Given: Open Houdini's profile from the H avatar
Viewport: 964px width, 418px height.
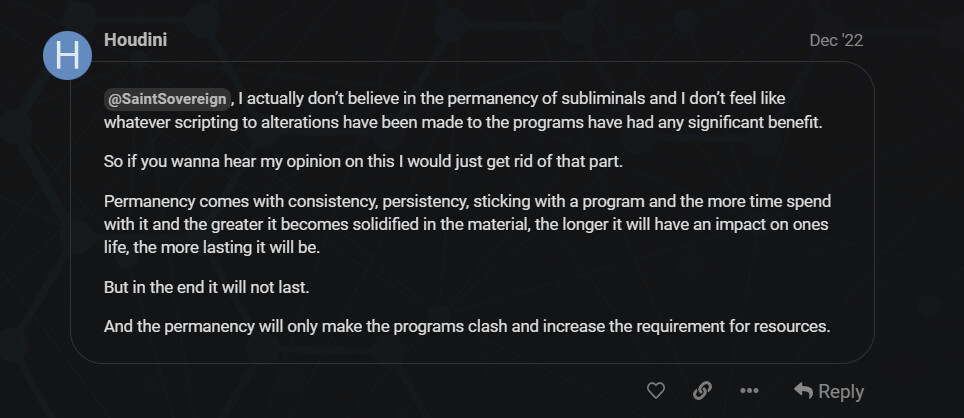Looking at the screenshot, I should (x=68, y=55).
